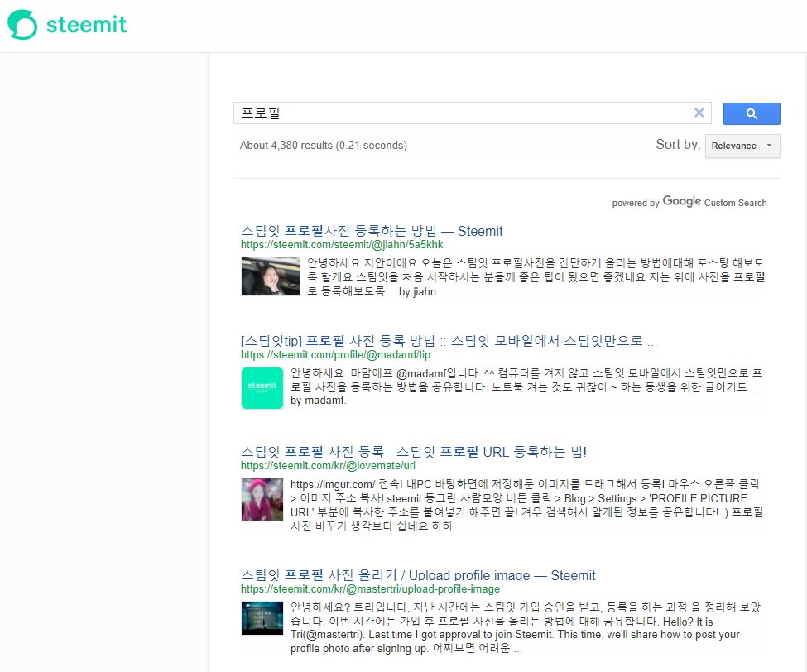Click the snippet mentioning 'PROFILE PICTURE URL'

(526, 506)
